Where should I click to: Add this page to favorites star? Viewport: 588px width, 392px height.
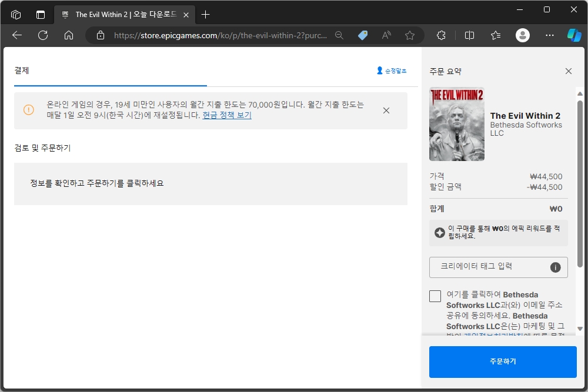(x=410, y=36)
